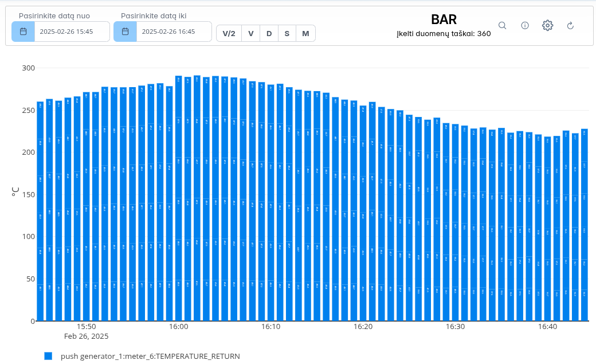Select the V/2 time range
This screenshot has height=364, width=596.
(x=229, y=33)
